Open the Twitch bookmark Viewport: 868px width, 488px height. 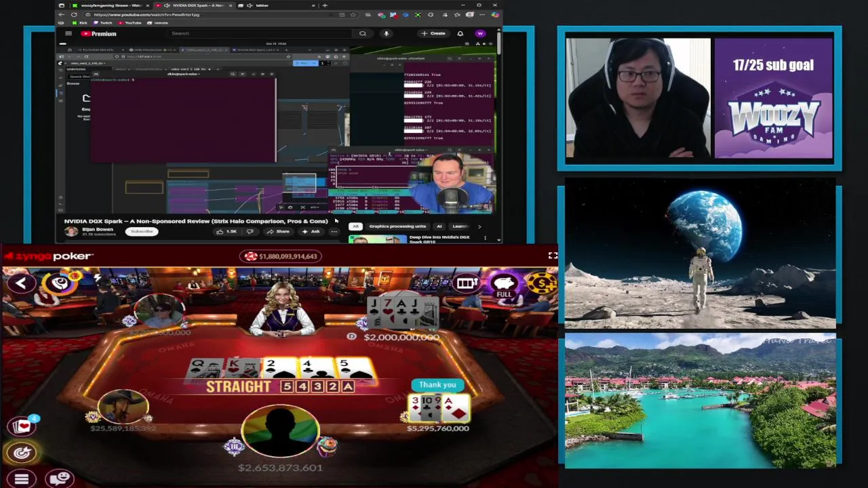tap(102, 23)
